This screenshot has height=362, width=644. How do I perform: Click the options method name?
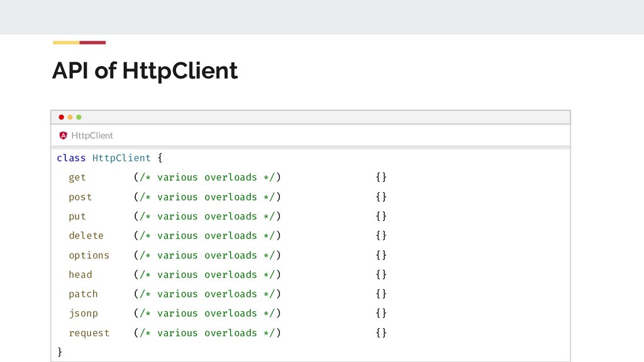[89, 255]
